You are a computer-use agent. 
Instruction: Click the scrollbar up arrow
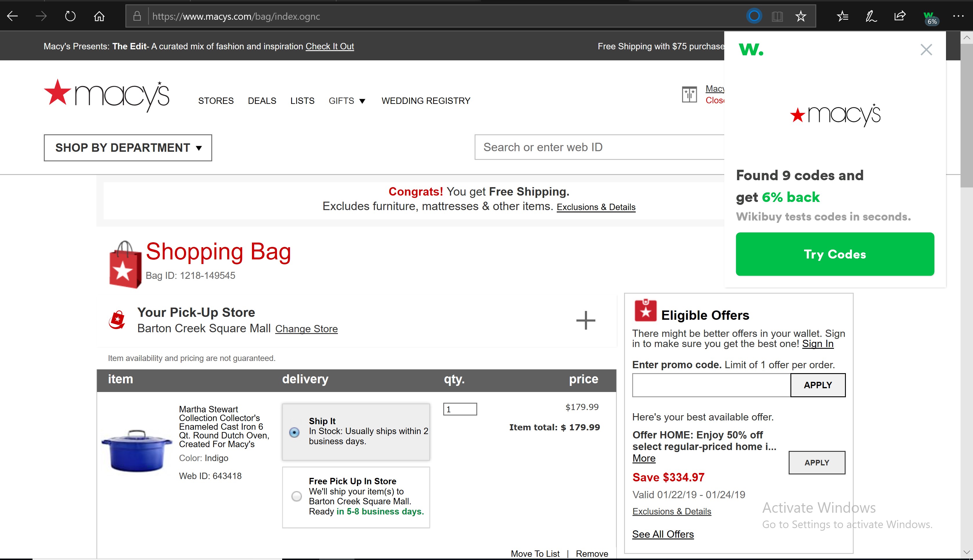(x=966, y=38)
